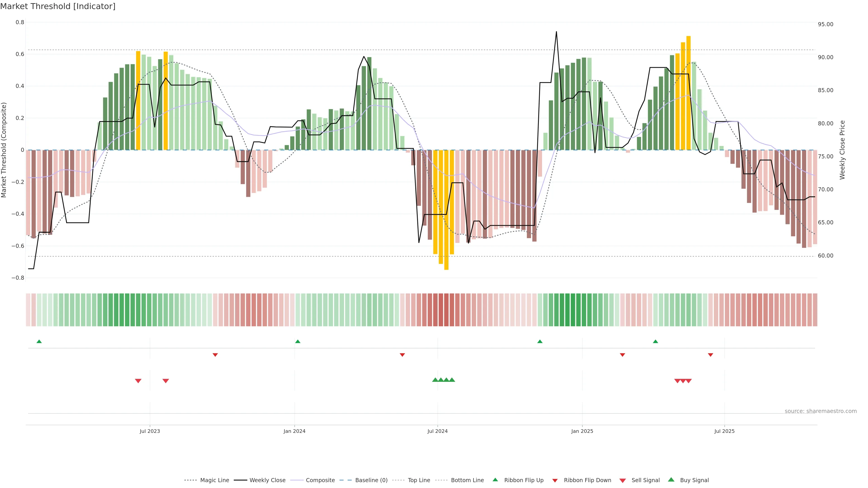
Task: Click the Jul 2024 x-axis label
Action: [x=437, y=431]
